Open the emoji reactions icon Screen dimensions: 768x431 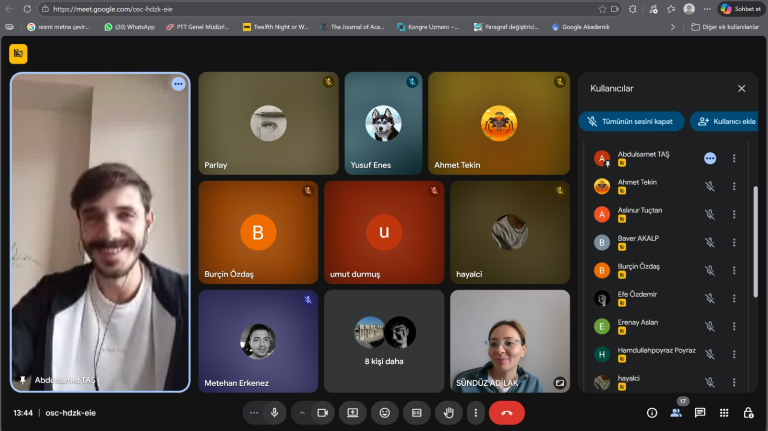(x=384, y=412)
